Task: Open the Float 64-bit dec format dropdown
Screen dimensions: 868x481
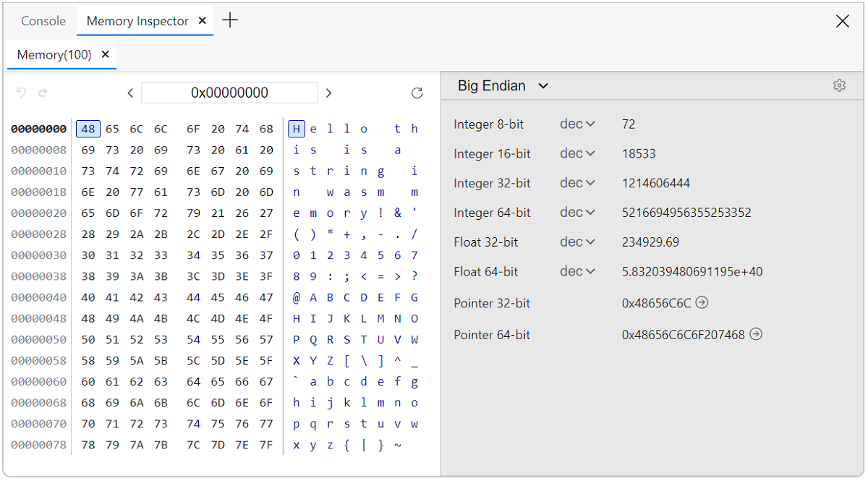Action: pos(576,271)
